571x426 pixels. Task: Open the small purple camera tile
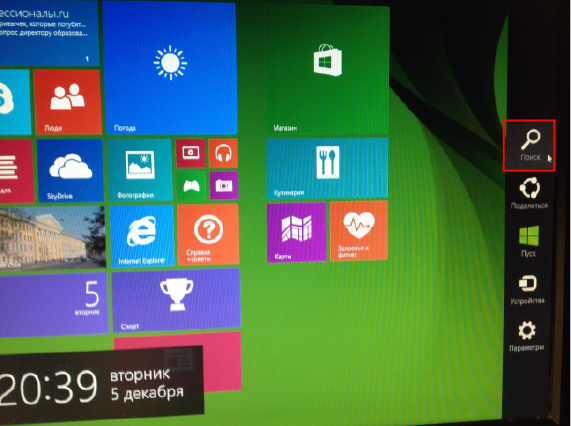click(x=224, y=185)
